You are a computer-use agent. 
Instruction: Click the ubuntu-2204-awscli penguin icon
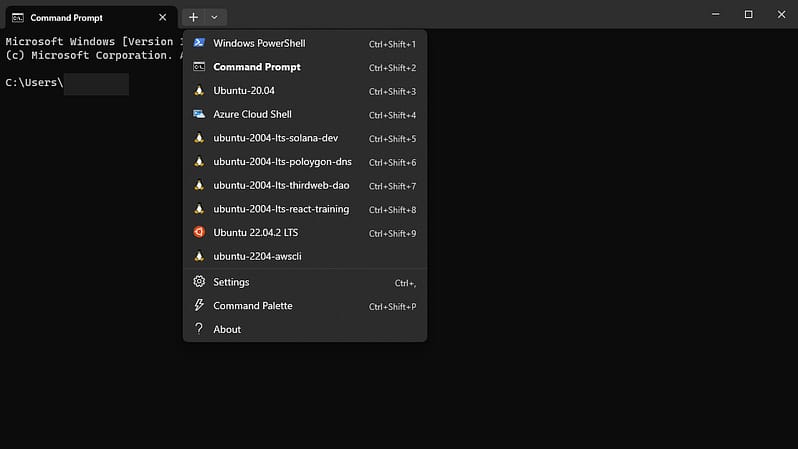click(199, 256)
